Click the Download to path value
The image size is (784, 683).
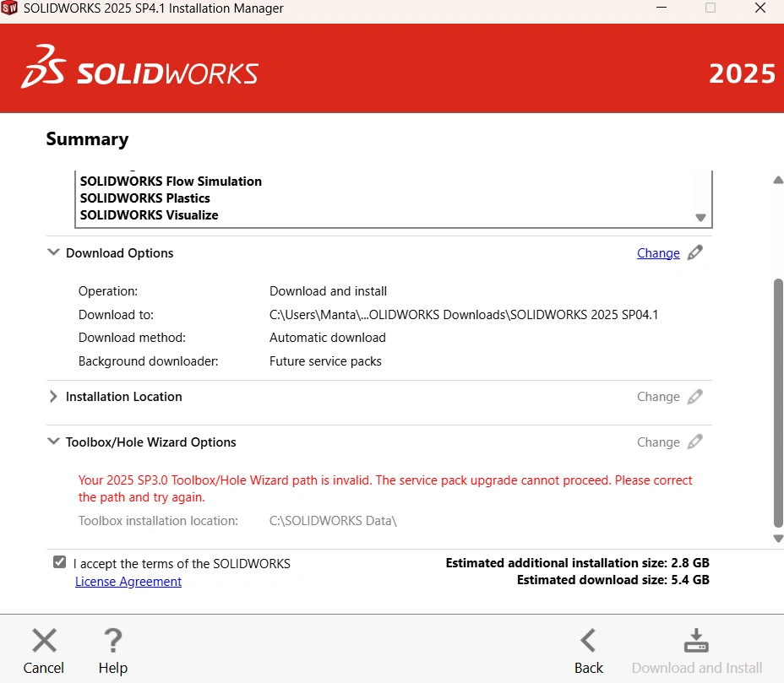464,315
